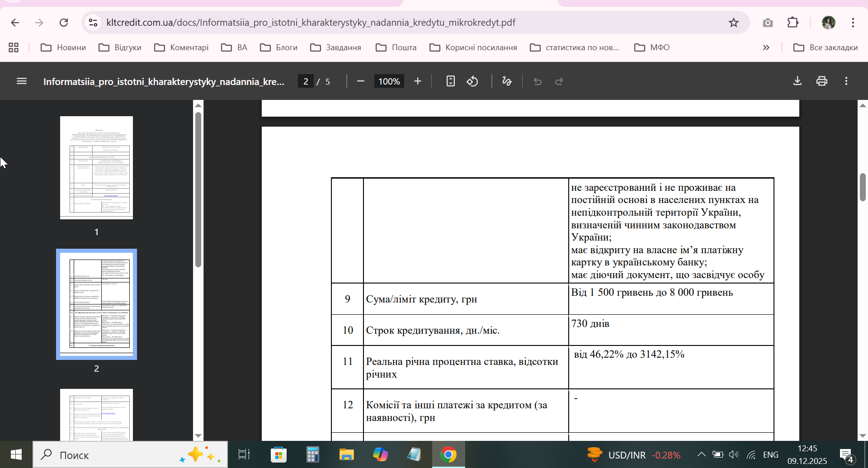Open the Пошта bookmarks folder
The width and height of the screenshot is (868, 468).
[396, 47]
